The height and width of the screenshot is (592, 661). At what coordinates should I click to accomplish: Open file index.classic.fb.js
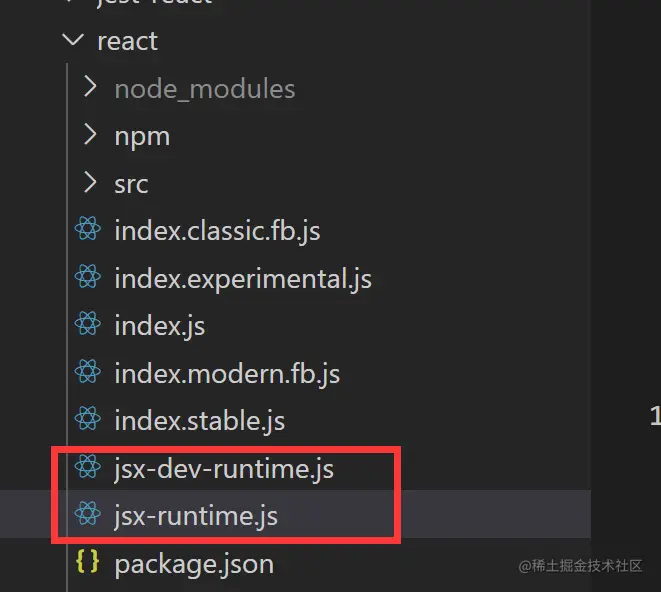point(218,231)
